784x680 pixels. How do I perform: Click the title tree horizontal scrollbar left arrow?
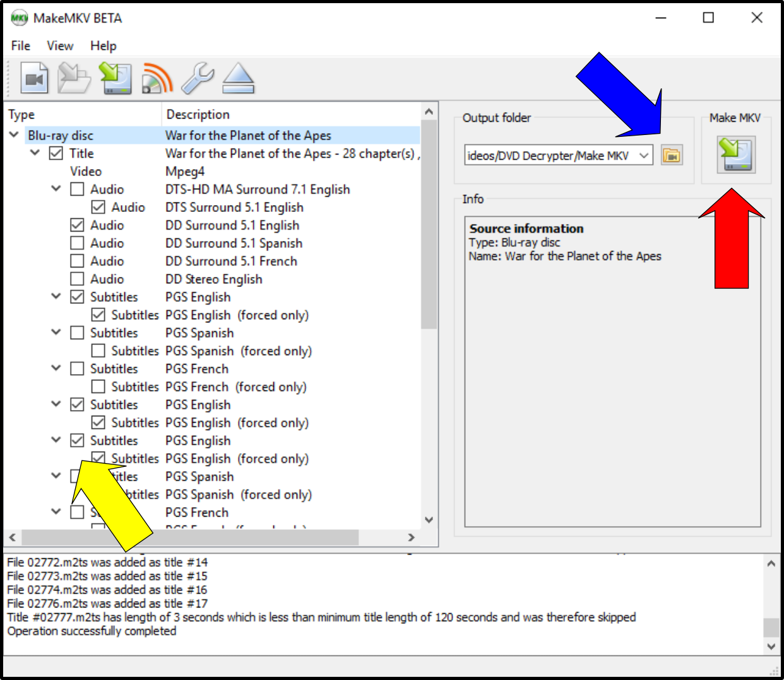[13, 537]
